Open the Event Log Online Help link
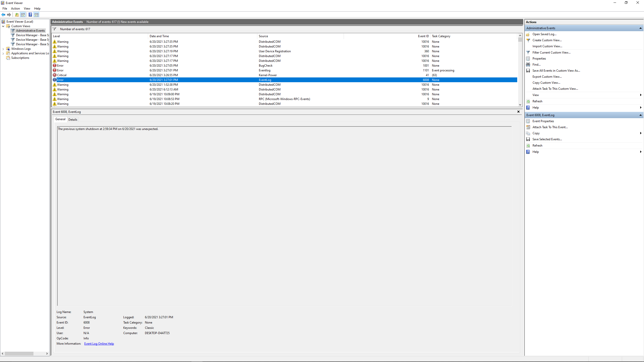644x362 pixels. click(x=99, y=344)
